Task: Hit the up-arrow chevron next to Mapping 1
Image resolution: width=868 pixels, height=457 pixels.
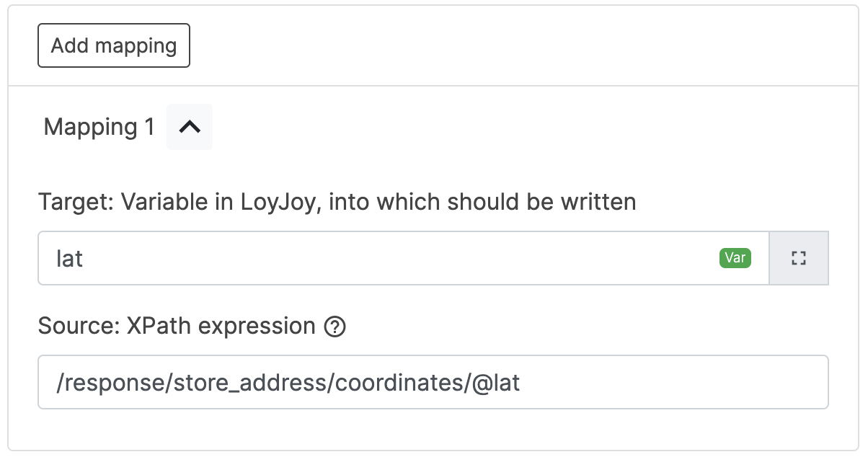Action: point(190,127)
